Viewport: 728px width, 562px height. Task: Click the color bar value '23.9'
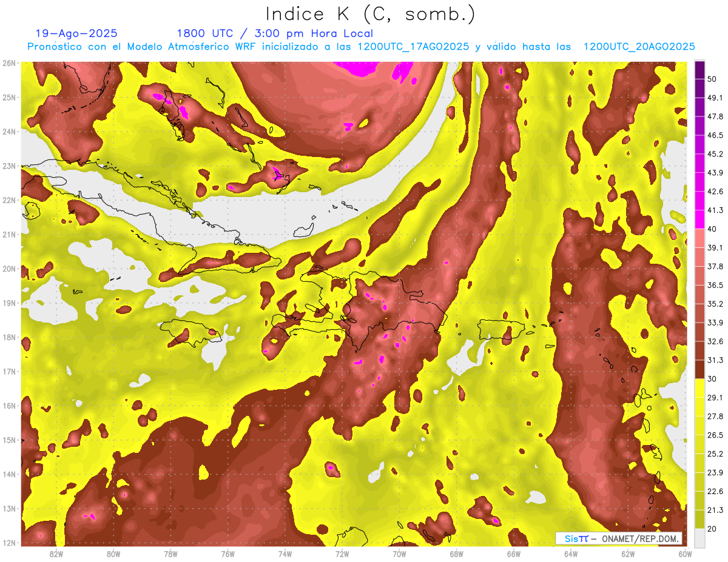715,472
